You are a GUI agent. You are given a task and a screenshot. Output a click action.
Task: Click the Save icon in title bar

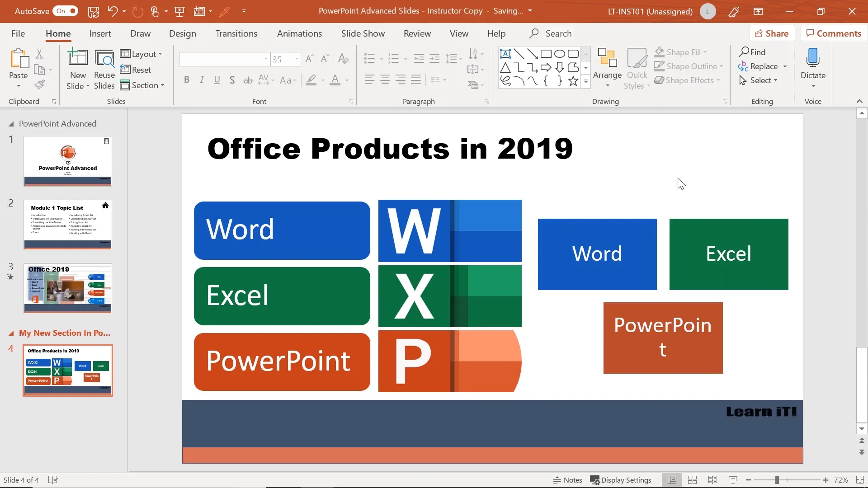pyautogui.click(x=94, y=11)
